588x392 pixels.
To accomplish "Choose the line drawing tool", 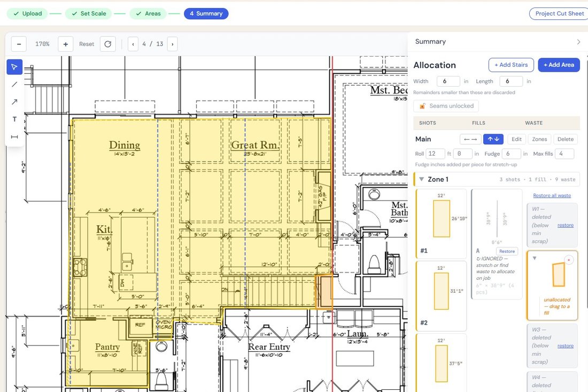I will click(x=14, y=84).
